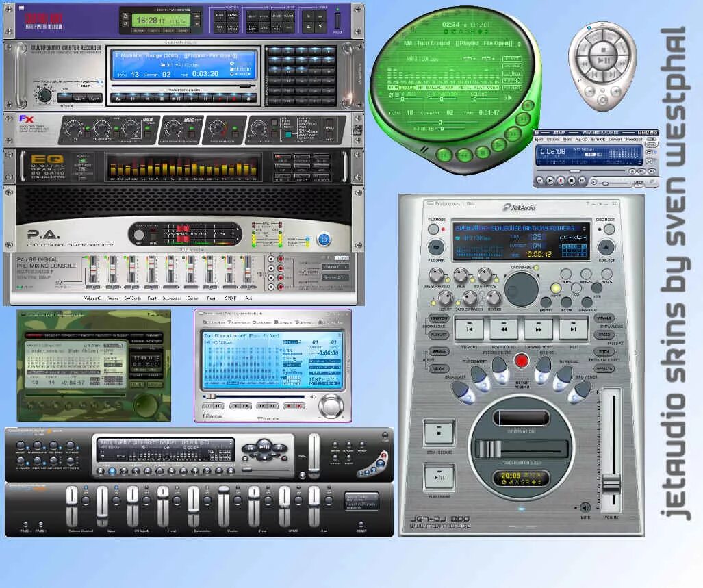Image resolution: width=703 pixels, height=588 pixels.
Task: Click the Speed button on JET-DJ 800
Action: [x=604, y=335]
